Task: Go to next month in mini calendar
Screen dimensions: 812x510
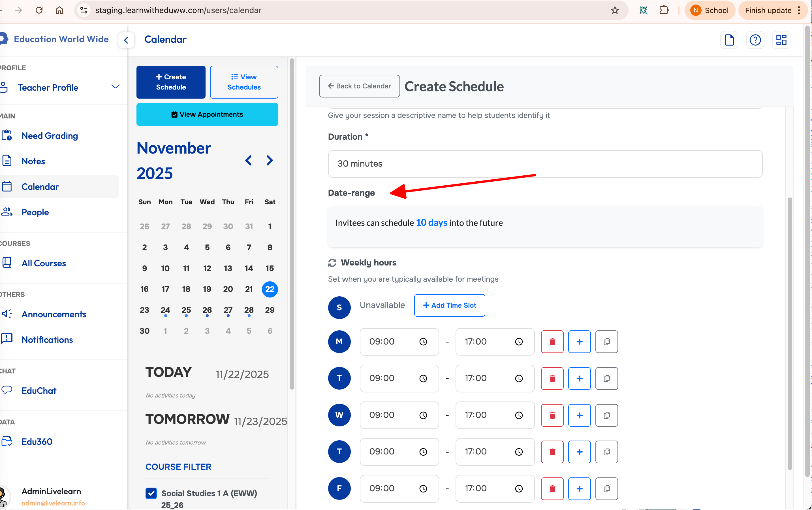Action: click(x=269, y=161)
